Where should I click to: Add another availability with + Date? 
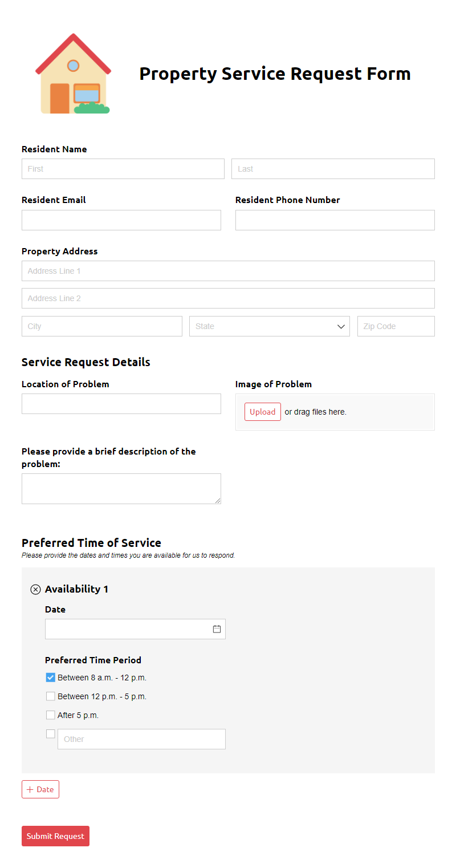tap(40, 789)
